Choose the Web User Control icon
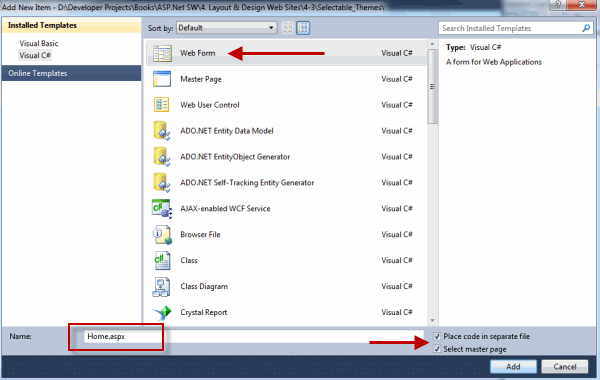This screenshot has width=600, height=380. [x=161, y=105]
